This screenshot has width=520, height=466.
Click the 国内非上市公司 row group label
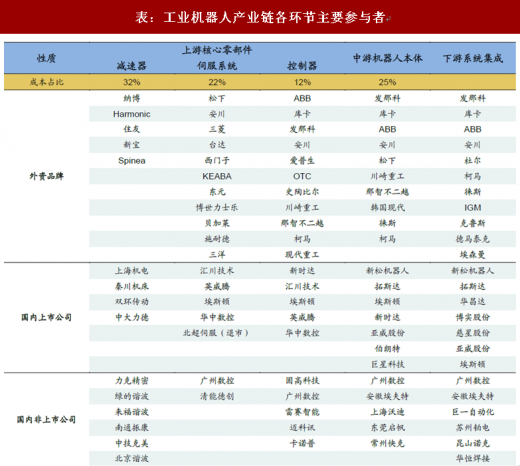(x=46, y=419)
